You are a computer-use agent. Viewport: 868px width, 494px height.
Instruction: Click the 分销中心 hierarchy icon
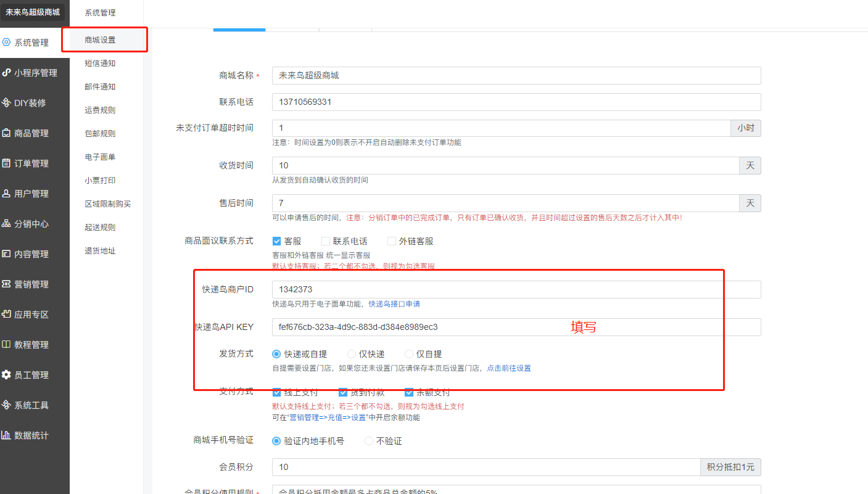tap(7, 224)
